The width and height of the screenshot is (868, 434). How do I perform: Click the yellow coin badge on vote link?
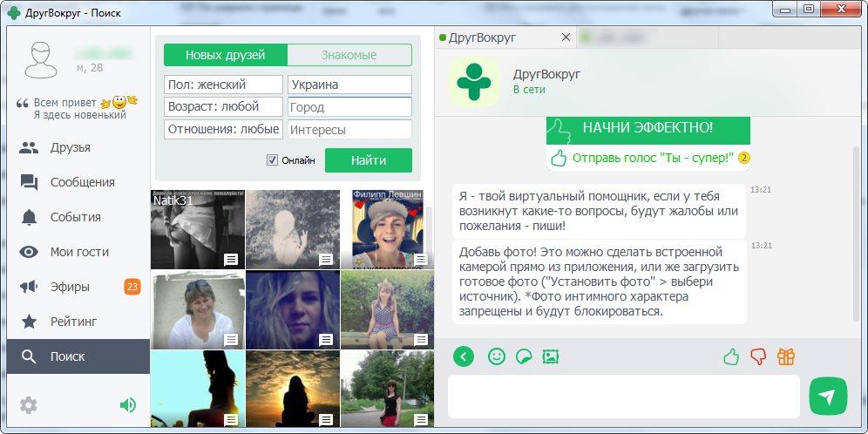click(744, 159)
